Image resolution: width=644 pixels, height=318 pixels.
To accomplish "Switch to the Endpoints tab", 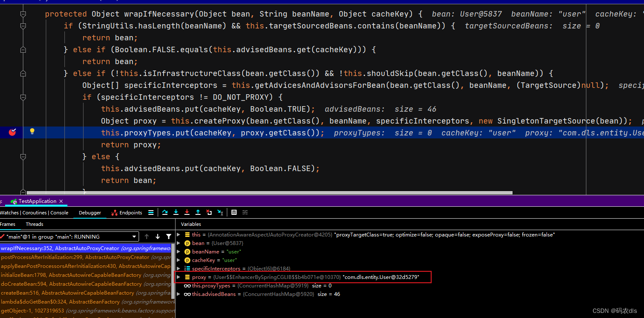I will [x=127, y=213].
